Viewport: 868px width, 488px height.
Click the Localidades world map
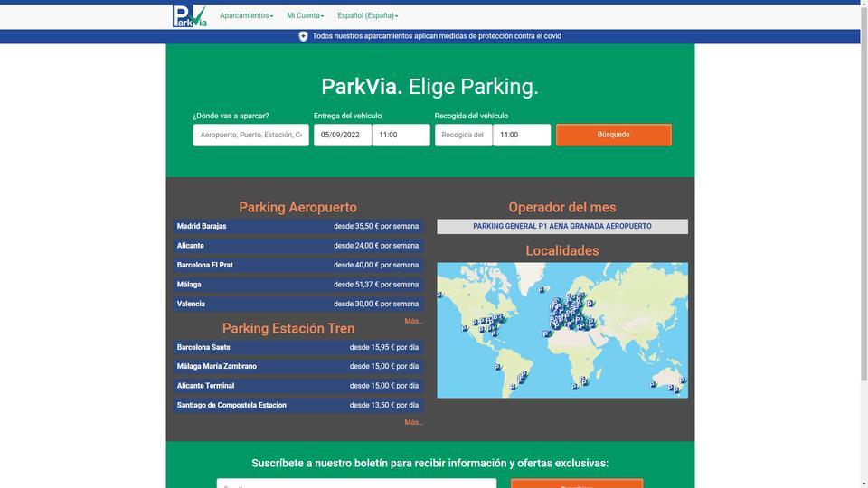click(562, 331)
